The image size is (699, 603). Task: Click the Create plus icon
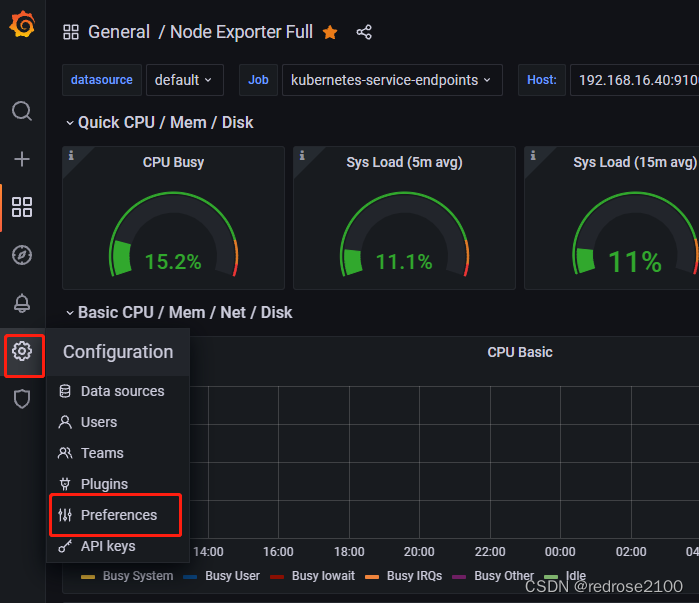point(22,159)
